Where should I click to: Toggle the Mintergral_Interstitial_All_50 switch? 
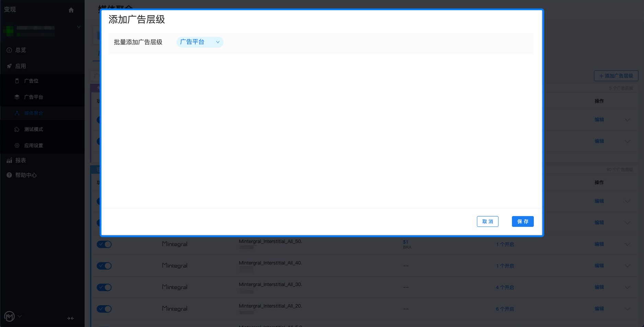(104, 244)
